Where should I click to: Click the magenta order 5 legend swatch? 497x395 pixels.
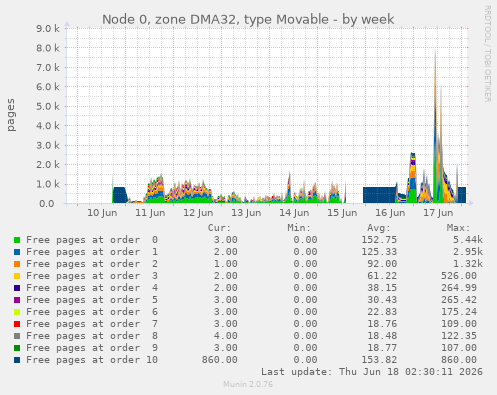(x=17, y=300)
